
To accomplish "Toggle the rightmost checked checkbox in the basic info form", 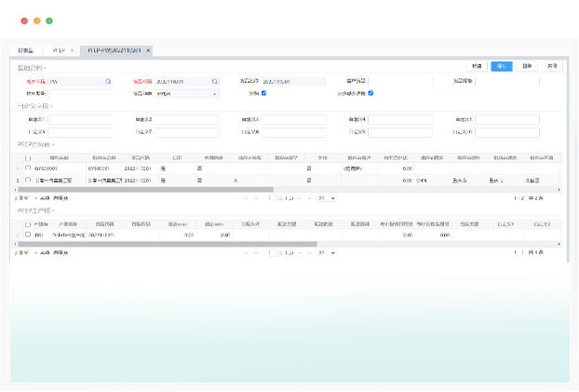I will pyautogui.click(x=370, y=93).
